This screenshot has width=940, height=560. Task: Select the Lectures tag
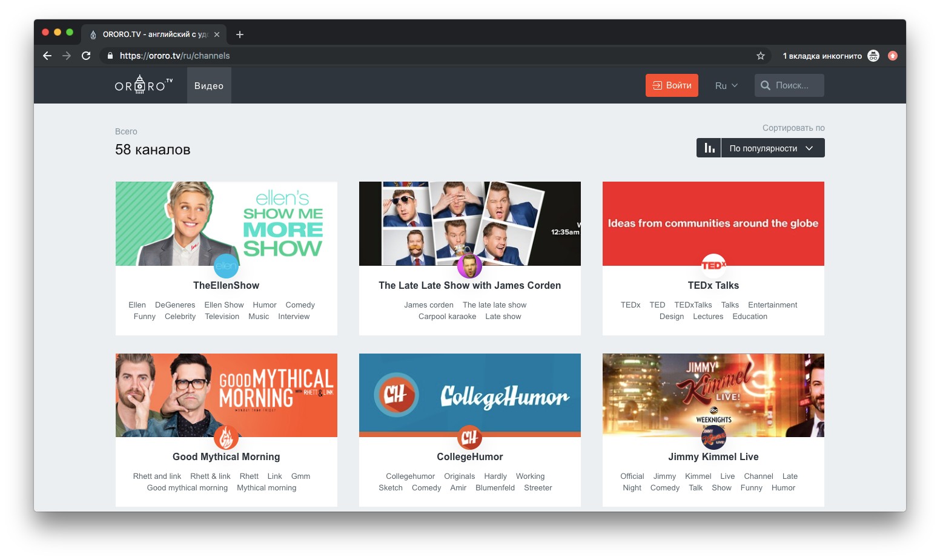tap(708, 317)
